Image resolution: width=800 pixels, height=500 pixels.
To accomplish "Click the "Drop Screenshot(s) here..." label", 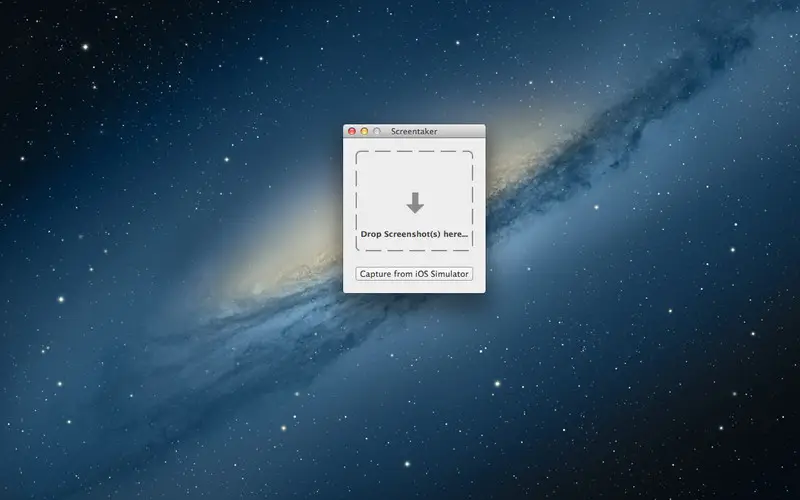I will point(414,234).
